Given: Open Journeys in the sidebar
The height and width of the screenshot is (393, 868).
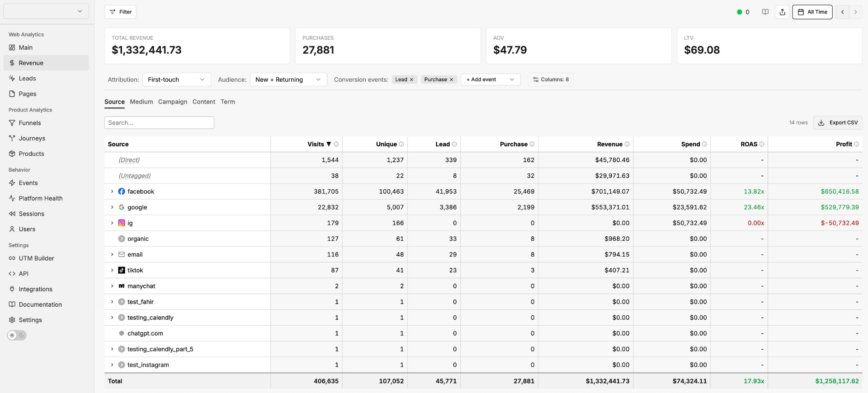Looking at the screenshot, I should click(46, 138).
